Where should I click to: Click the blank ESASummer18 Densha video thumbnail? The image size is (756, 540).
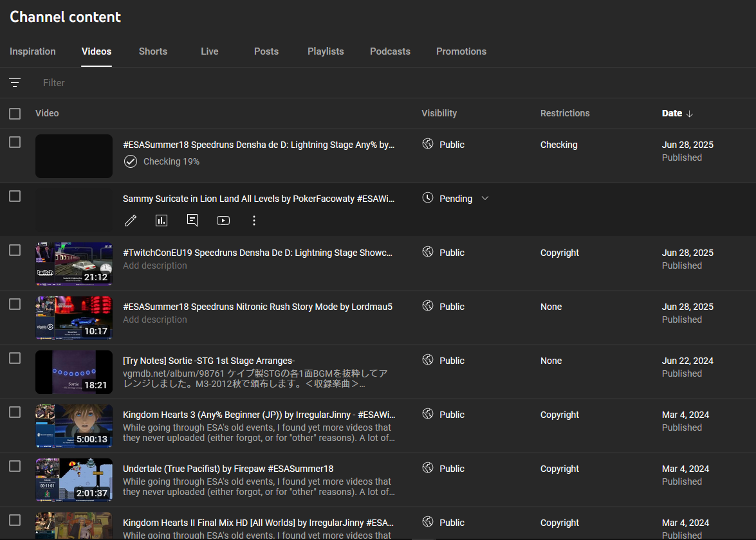tap(74, 156)
